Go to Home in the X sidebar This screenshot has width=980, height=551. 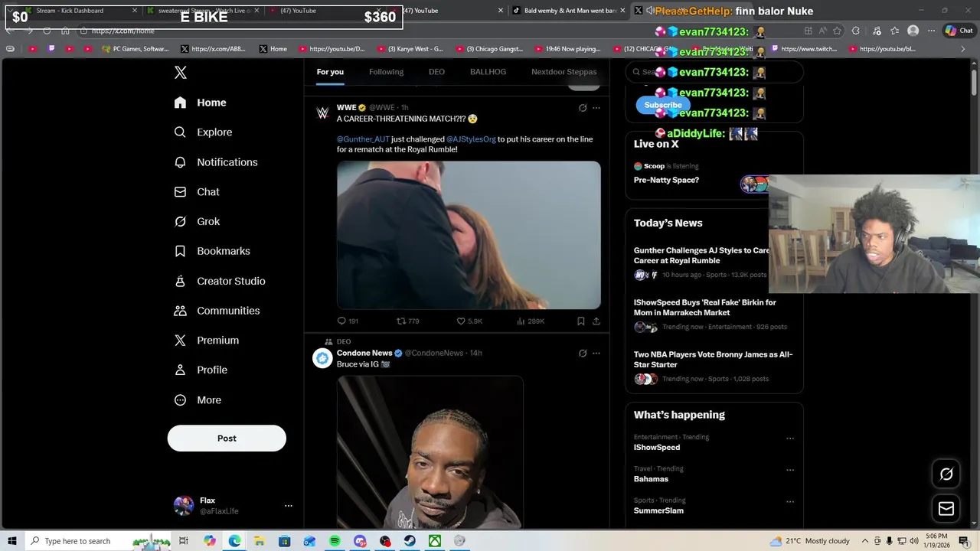tap(200, 103)
